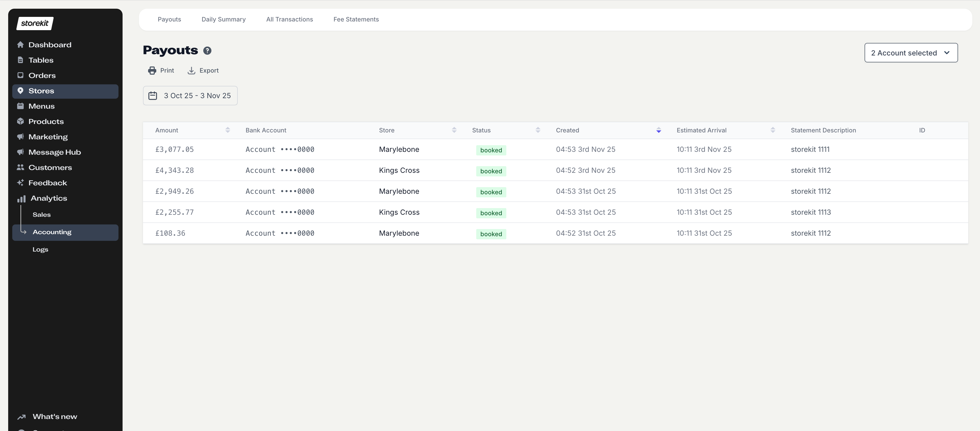Open the Fee Statements tab
Screen dimensions: 980x431
pos(356,19)
